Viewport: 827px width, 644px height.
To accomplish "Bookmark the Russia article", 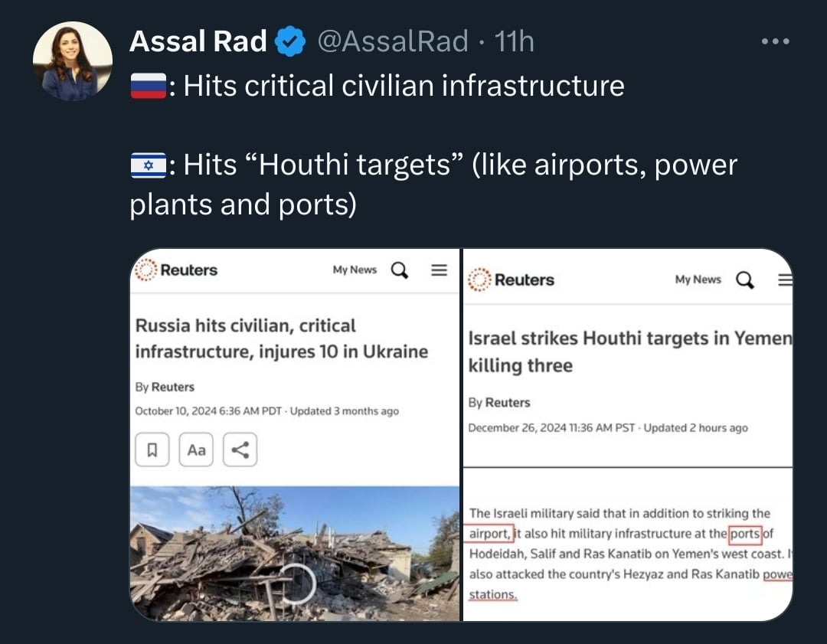I will [x=152, y=449].
